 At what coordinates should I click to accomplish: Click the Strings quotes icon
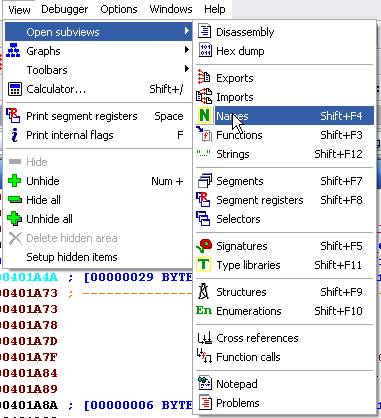[203, 154]
